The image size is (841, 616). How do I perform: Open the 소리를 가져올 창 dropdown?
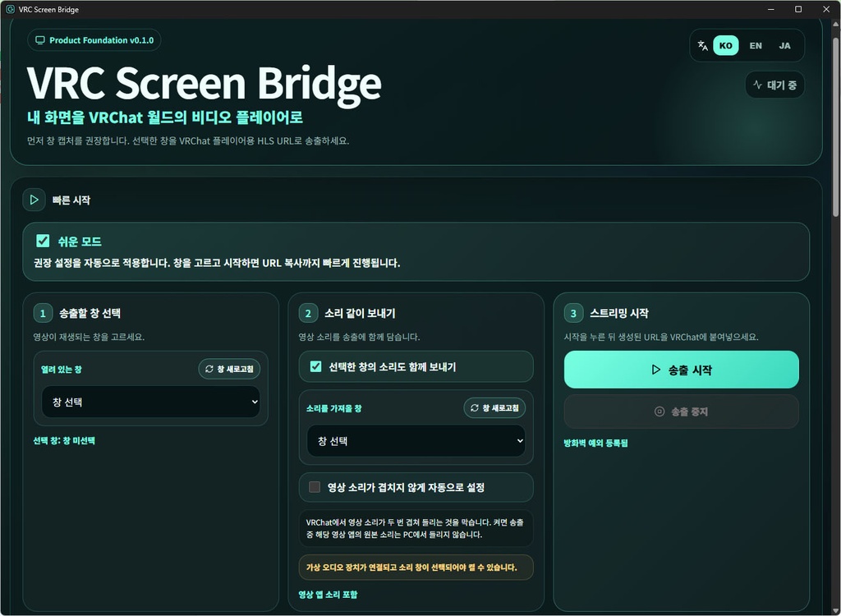[x=416, y=441]
